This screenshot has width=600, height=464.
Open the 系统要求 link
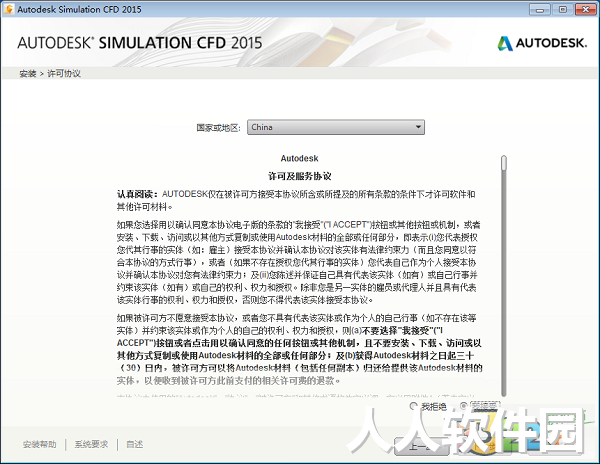pos(91,444)
